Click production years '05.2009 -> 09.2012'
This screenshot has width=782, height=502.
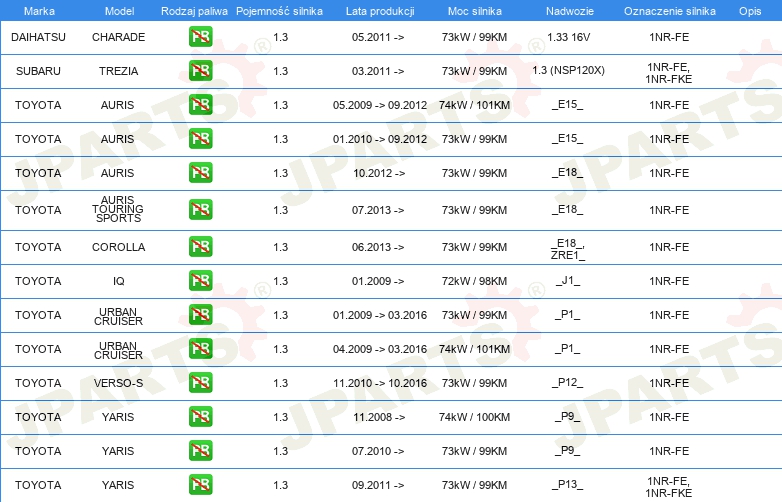(380, 105)
